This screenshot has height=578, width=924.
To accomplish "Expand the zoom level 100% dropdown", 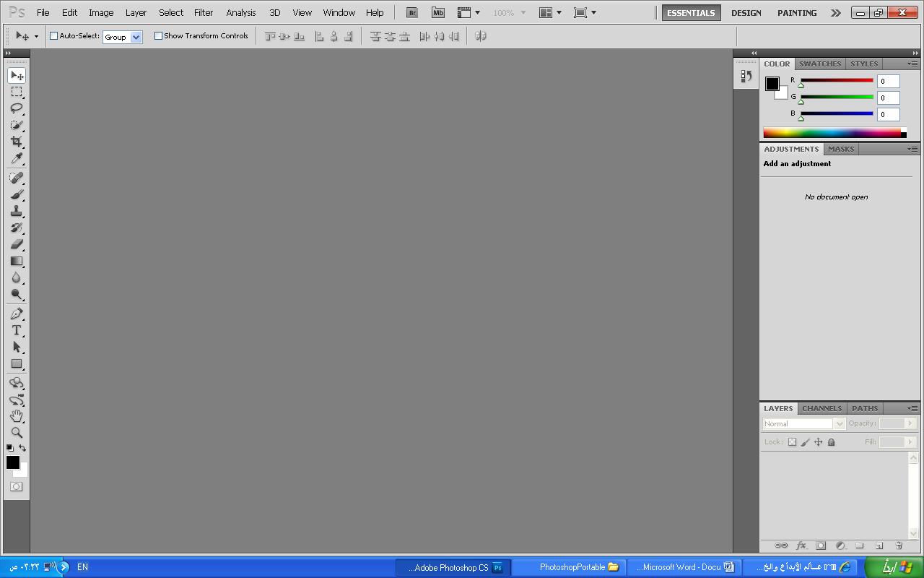I will tap(523, 13).
